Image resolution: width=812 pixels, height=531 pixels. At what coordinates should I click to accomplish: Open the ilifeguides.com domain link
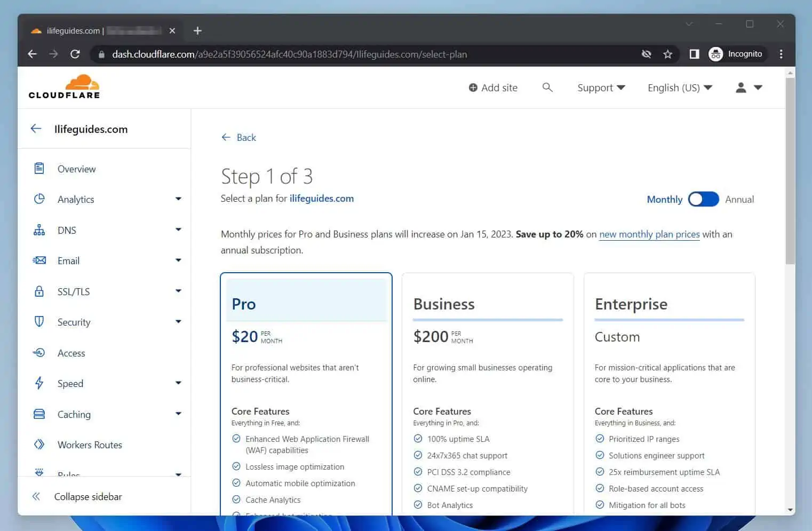322,199
